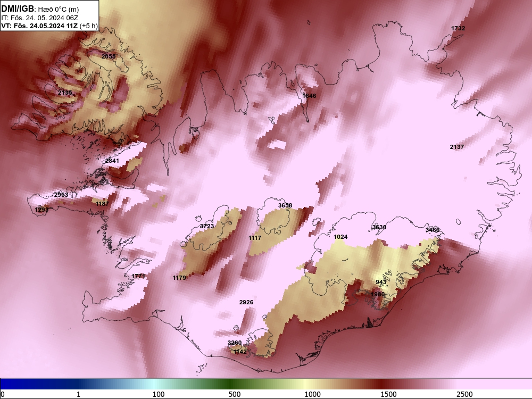Click the 3466 value label
The image size is (532, 399).
(433, 230)
